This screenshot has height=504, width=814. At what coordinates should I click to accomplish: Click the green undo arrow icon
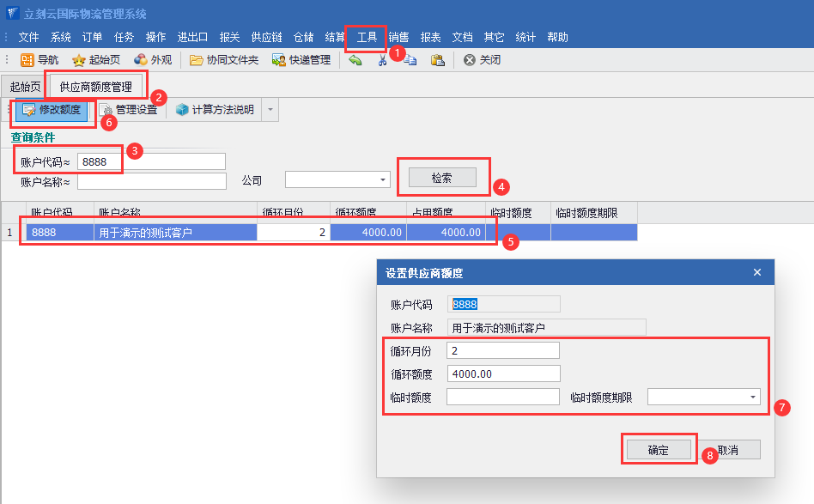point(355,60)
